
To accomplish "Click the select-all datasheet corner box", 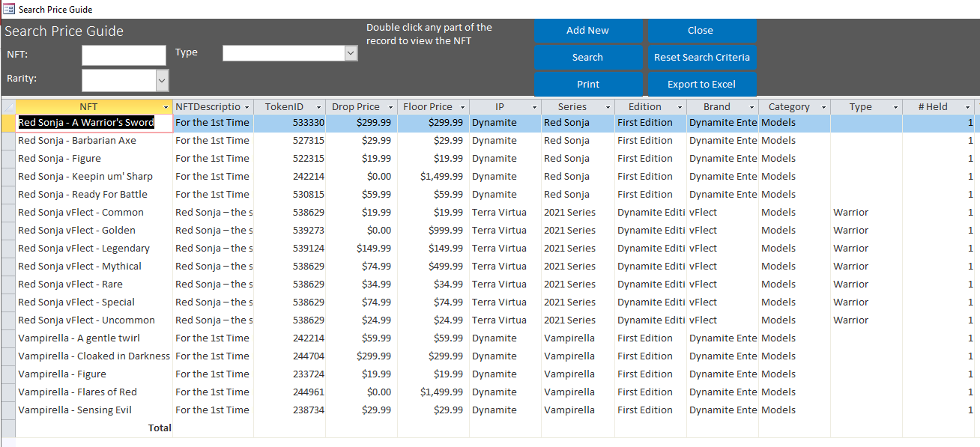I will point(8,107).
